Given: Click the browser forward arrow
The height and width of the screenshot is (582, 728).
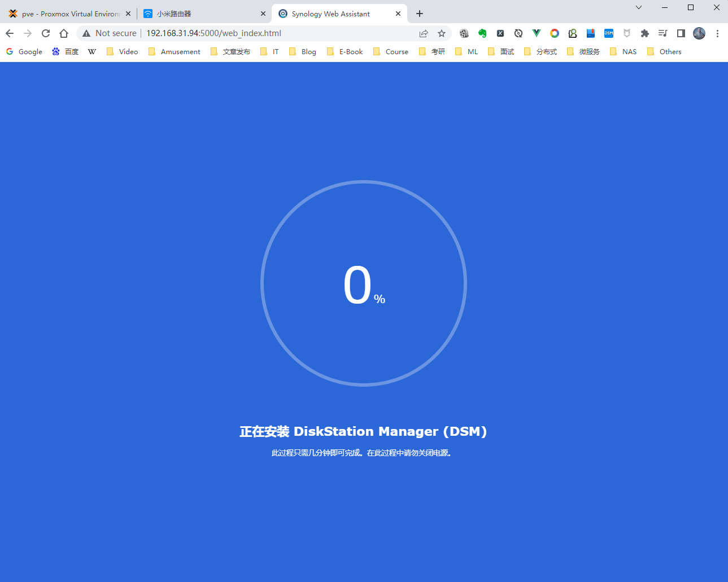Looking at the screenshot, I should (28, 33).
